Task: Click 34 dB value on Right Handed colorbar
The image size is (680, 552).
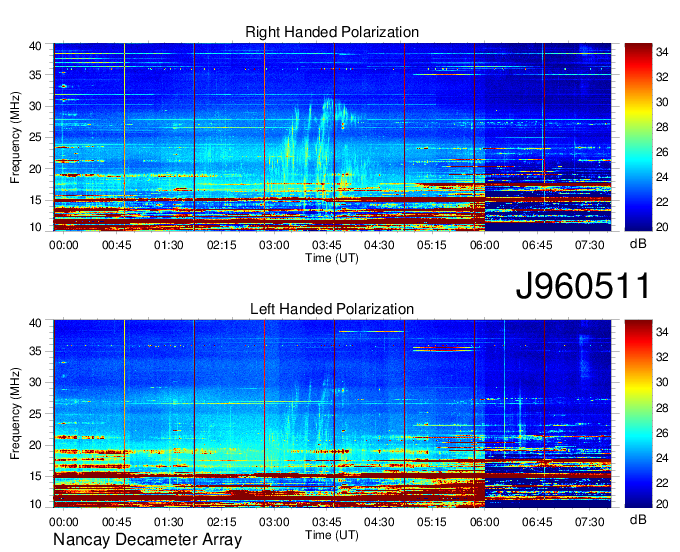Action: pyautogui.click(x=662, y=52)
